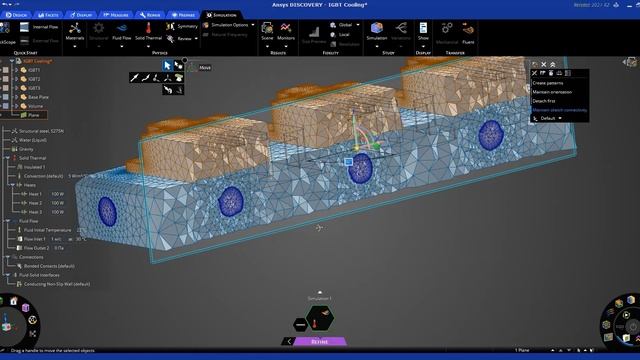This screenshot has height=360, width=640.
Task: Select Plane in the model tree
Action: [33, 115]
